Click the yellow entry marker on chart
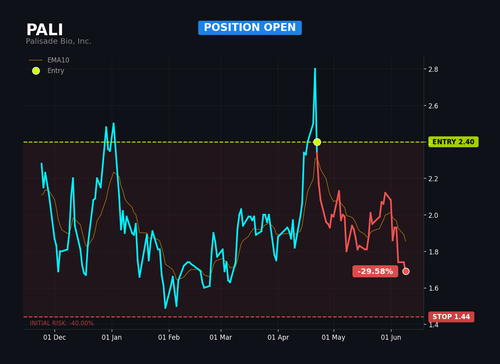This screenshot has height=364, width=500. [x=317, y=142]
